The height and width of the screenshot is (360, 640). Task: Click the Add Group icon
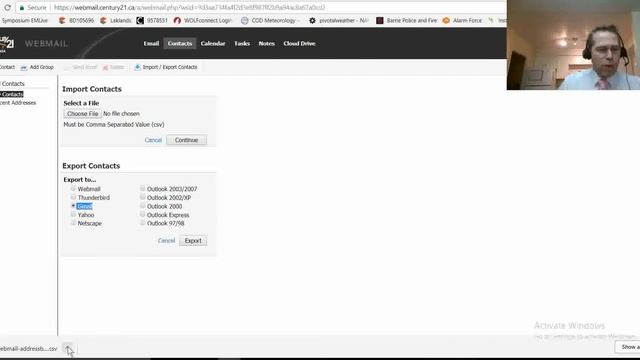coord(24,67)
